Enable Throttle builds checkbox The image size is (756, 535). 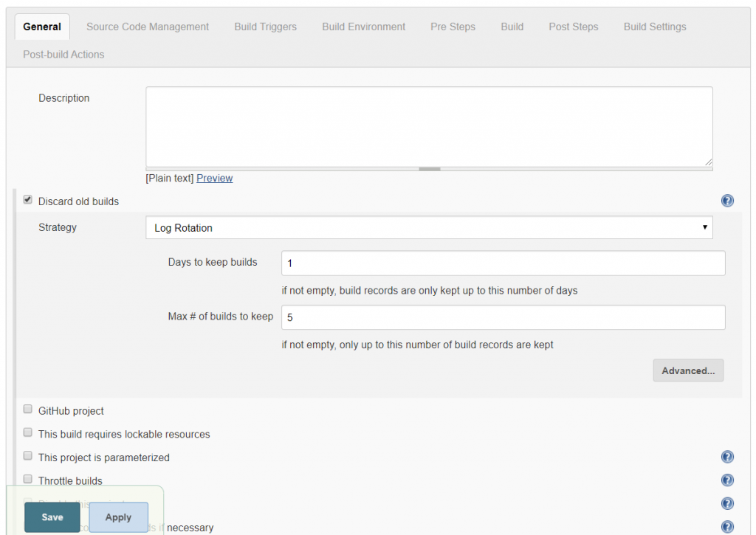tap(28, 479)
